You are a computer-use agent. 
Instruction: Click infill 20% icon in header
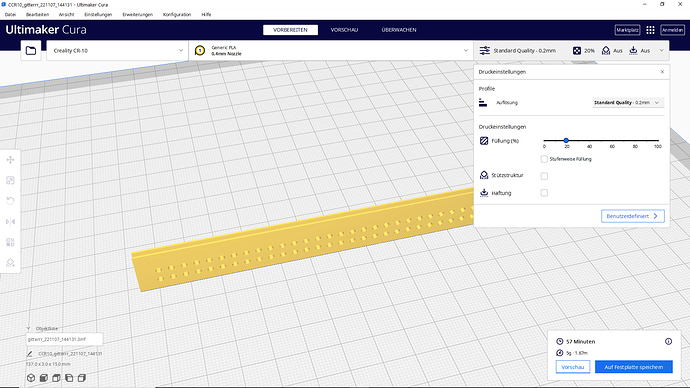pyautogui.click(x=576, y=51)
